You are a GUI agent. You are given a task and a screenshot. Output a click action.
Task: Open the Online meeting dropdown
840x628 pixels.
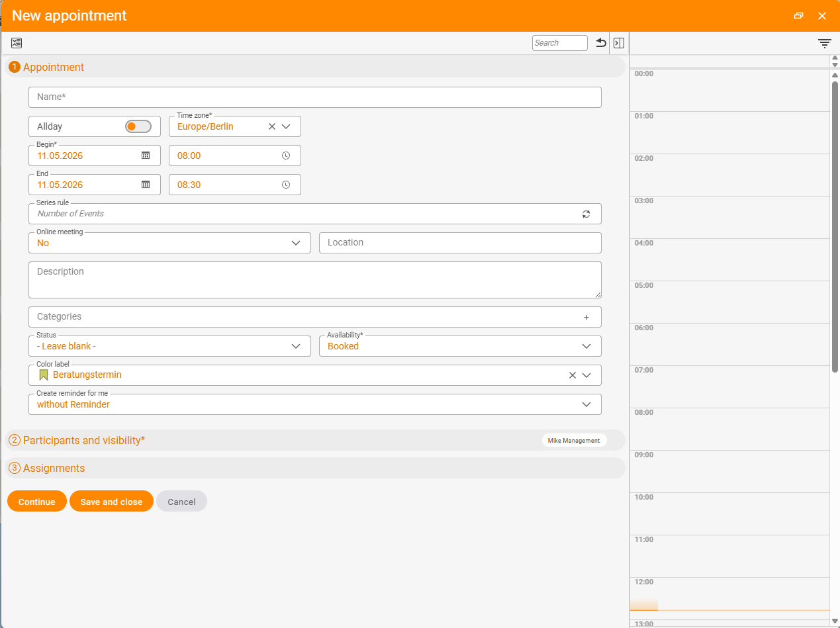tap(169, 243)
